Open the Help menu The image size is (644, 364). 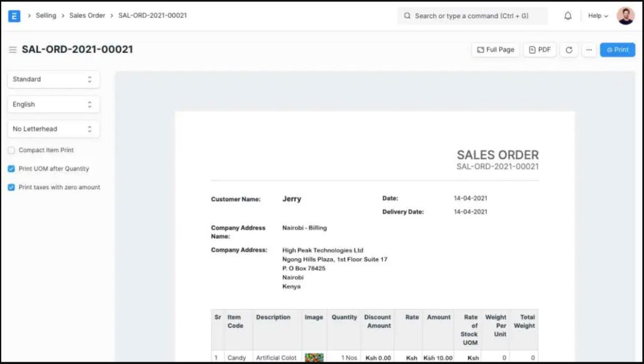pos(597,16)
